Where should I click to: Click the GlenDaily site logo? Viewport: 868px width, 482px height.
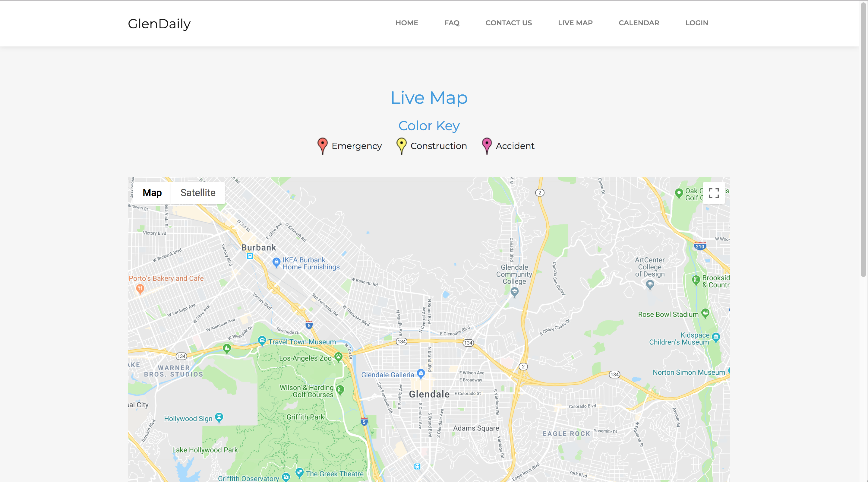(159, 24)
